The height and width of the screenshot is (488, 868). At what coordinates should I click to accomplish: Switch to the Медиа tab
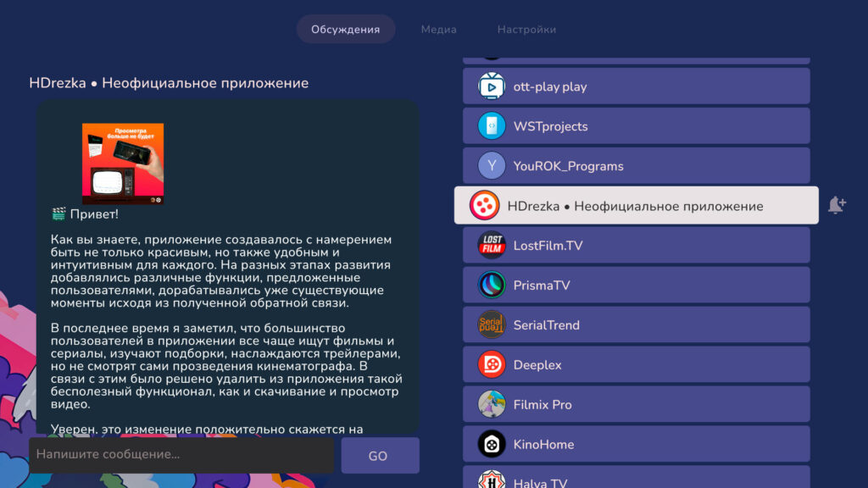438,30
